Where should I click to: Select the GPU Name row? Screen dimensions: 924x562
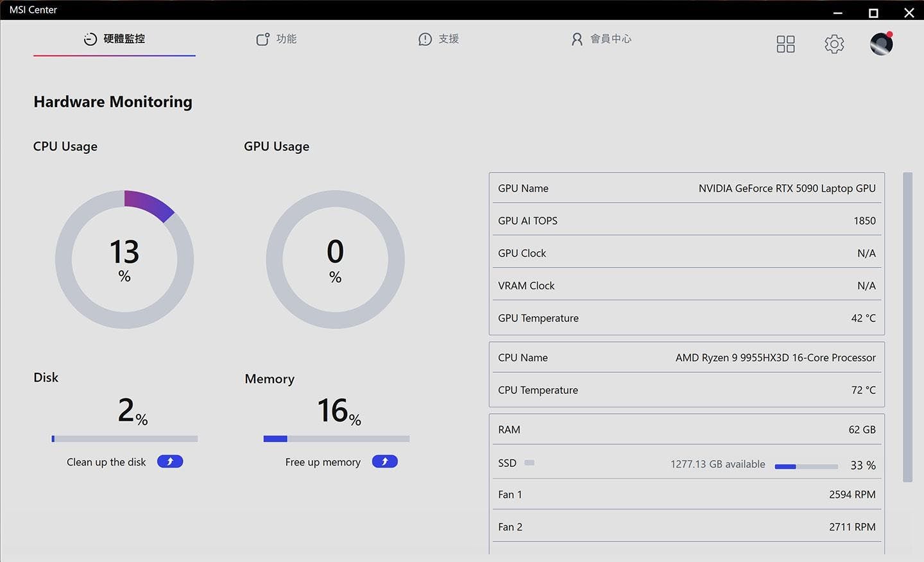point(687,188)
